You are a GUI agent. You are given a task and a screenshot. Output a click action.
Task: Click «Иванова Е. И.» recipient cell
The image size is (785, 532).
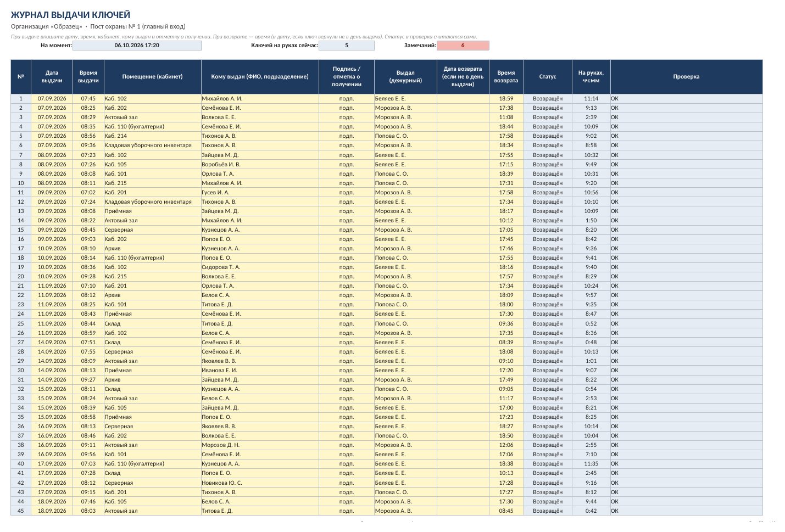tap(260, 371)
